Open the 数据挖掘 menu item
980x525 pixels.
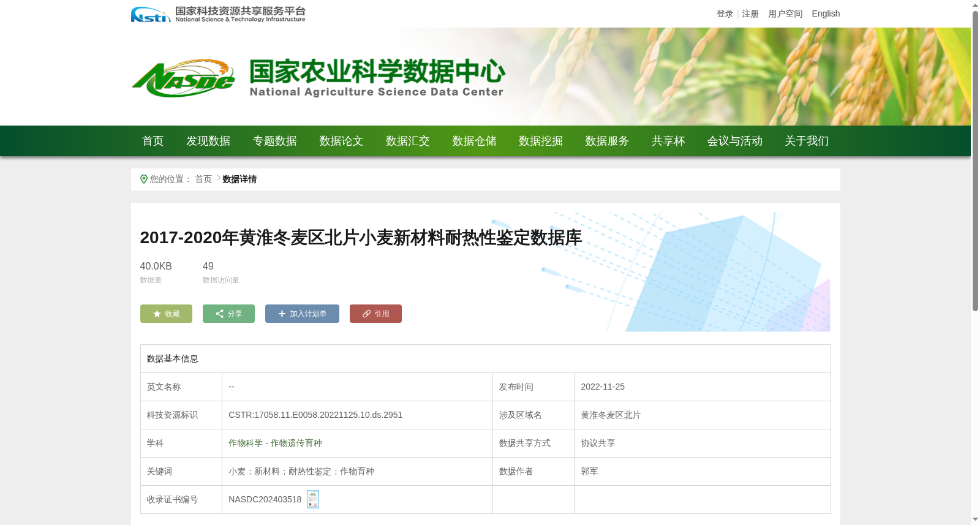tap(541, 141)
